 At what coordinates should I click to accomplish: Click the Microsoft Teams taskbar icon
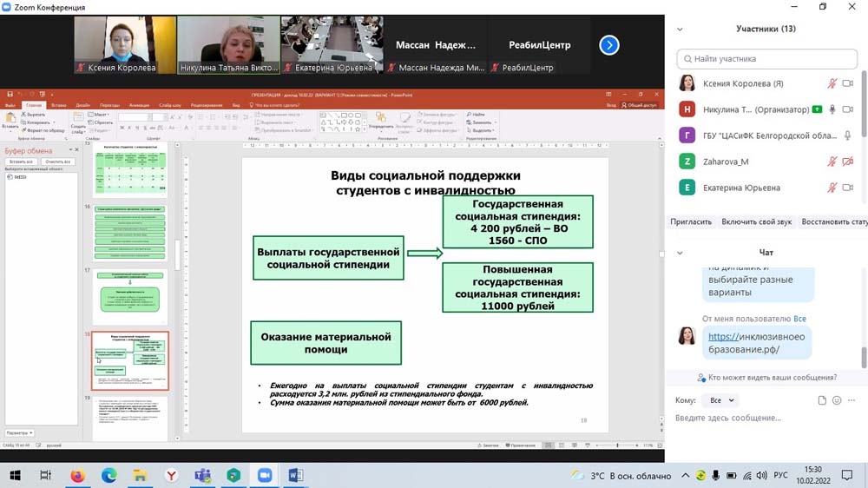point(202,475)
